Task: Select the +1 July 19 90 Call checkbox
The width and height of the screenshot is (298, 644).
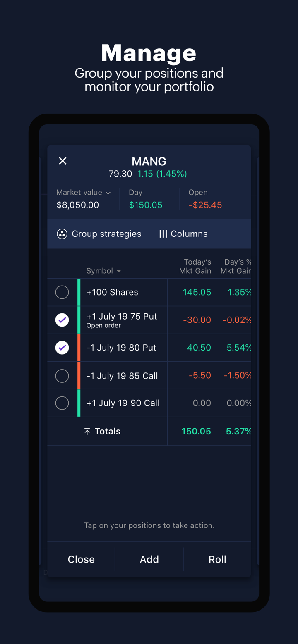Action: click(x=62, y=403)
